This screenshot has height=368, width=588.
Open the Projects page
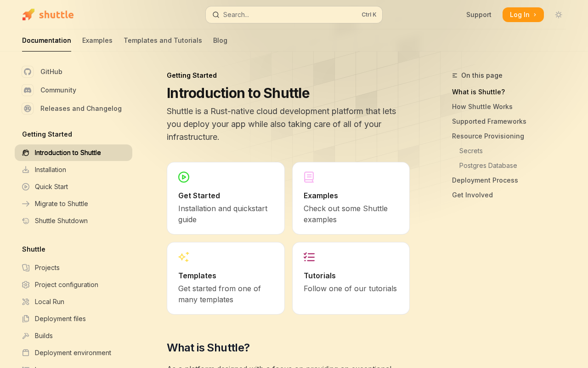[73, 268]
